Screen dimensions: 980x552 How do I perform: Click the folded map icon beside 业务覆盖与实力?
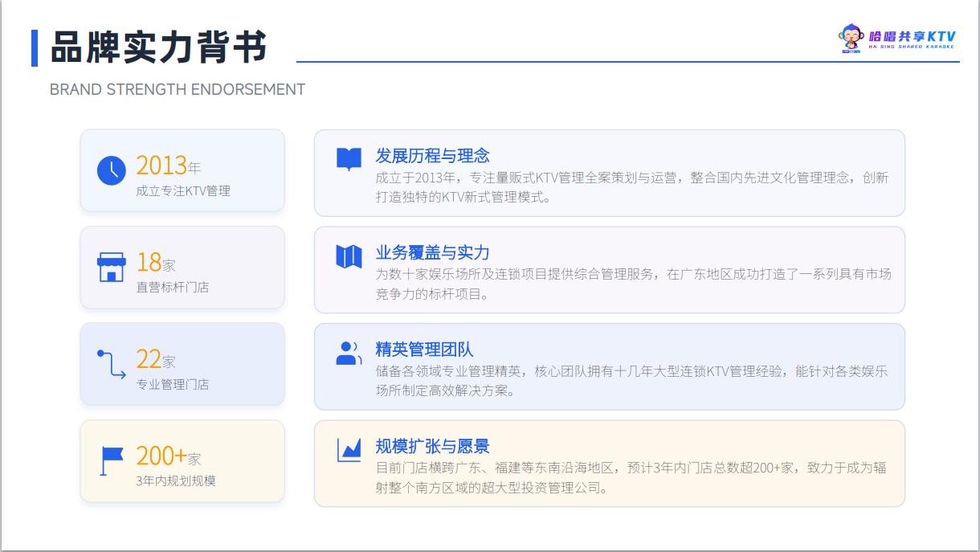[349, 256]
